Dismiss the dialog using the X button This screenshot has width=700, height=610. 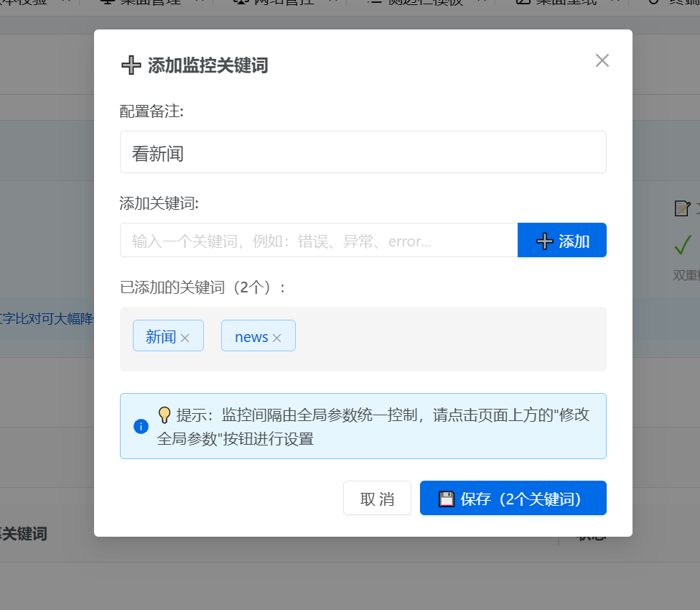pyautogui.click(x=602, y=60)
